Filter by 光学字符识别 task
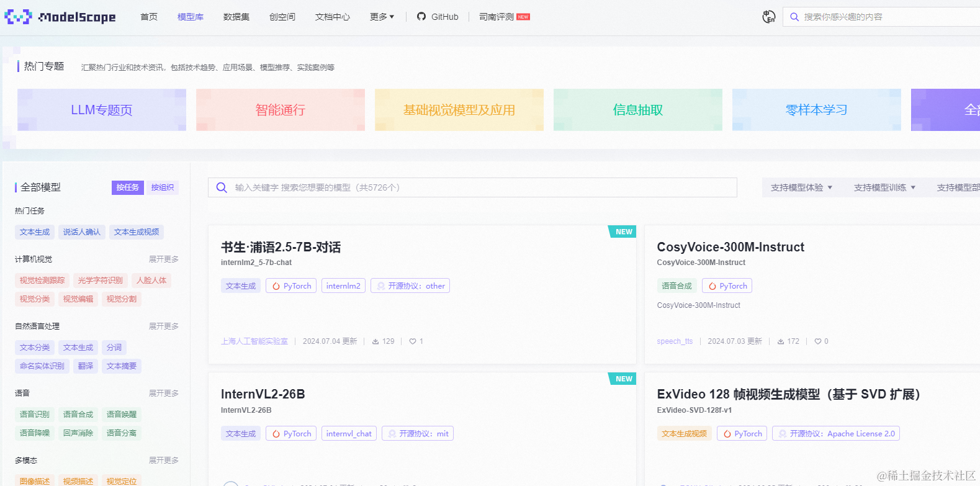The height and width of the screenshot is (486, 980). point(101,281)
